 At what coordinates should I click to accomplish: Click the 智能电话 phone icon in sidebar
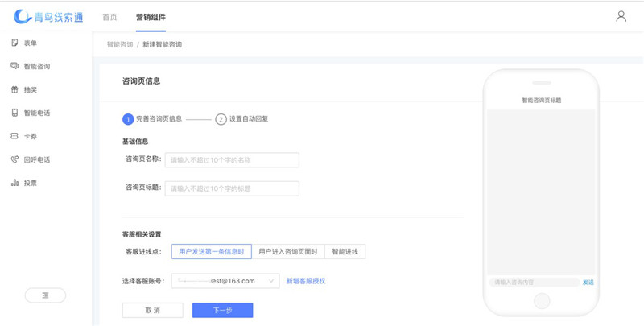pos(14,113)
